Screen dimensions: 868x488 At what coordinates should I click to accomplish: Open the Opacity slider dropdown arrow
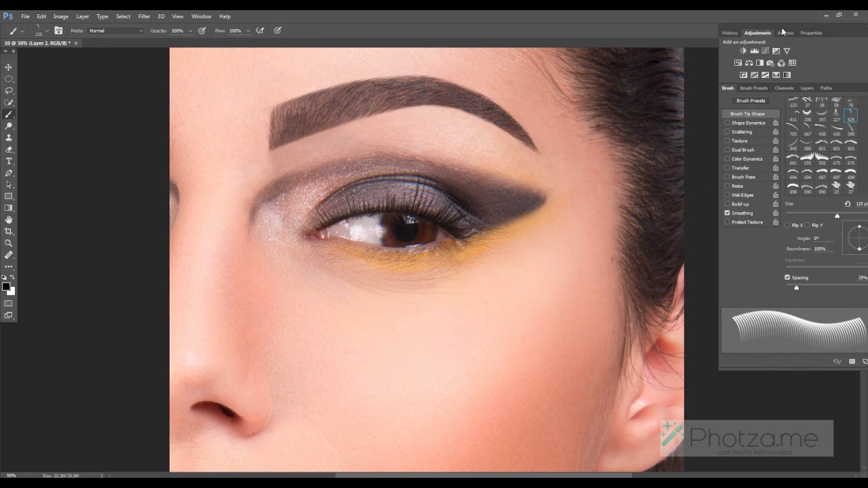190,30
